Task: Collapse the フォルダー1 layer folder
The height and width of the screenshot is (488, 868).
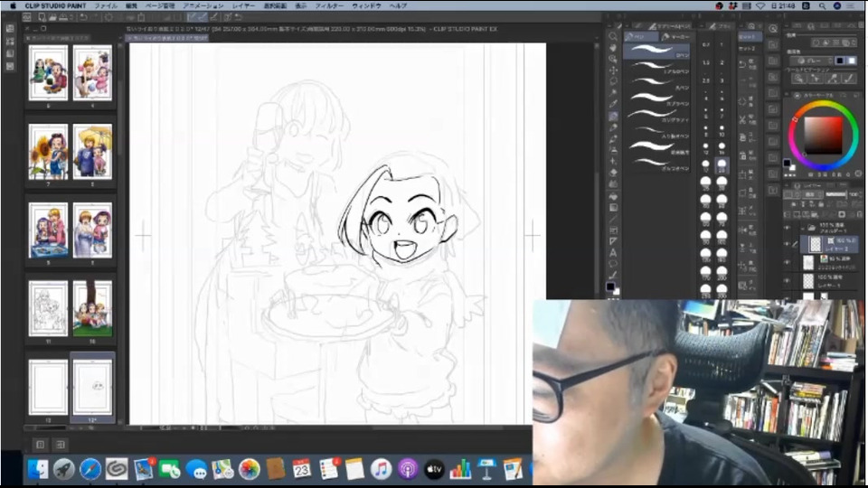Action: click(x=803, y=228)
